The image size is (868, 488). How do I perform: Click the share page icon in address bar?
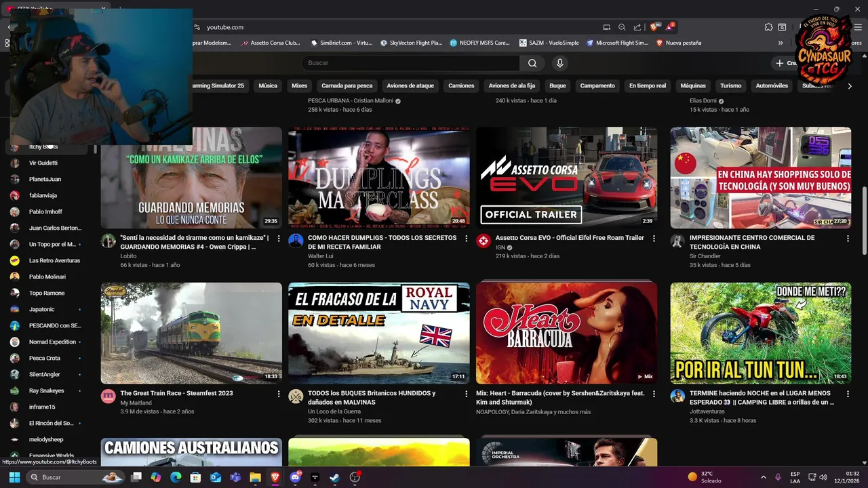[637, 27]
